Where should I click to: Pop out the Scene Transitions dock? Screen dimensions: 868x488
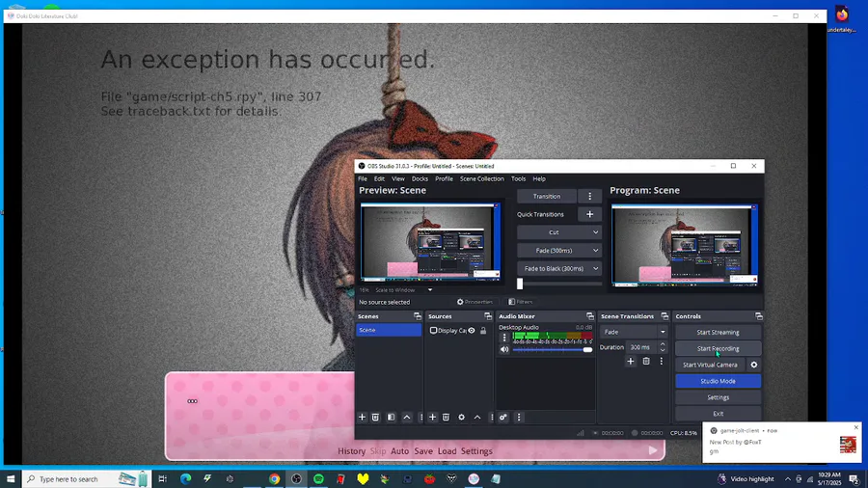(x=665, y=316)
